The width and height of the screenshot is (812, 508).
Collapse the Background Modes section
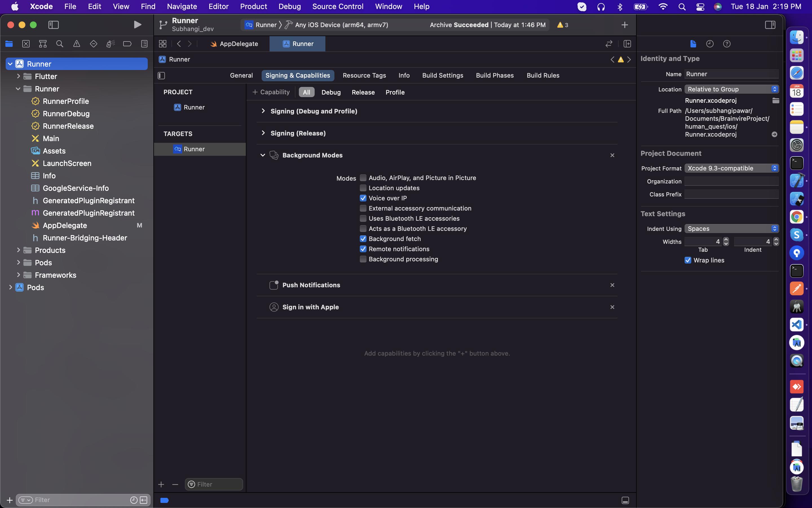[263, 155]
